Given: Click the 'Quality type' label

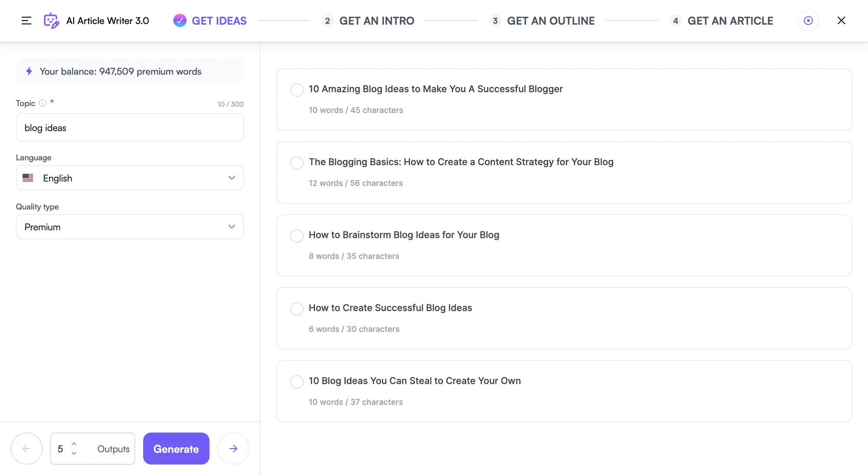Looking at the screenshot, I should (x=37, y=207).
